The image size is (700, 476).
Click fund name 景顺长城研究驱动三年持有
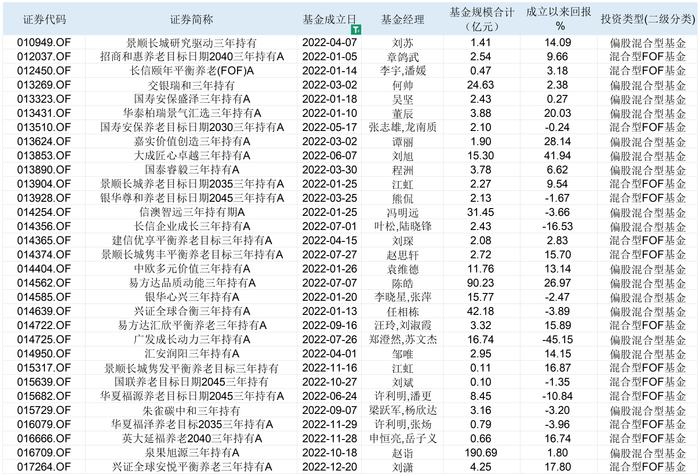[191, 42]
